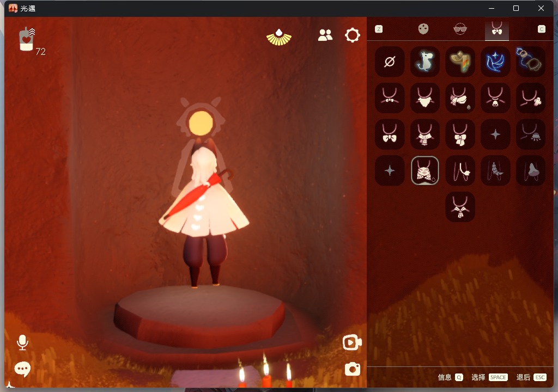Click the sparkle slot beside the jellyfish necklace
The height and width of the screenshot is (392, 558).
pyautogui.click(x=495, y=134)
